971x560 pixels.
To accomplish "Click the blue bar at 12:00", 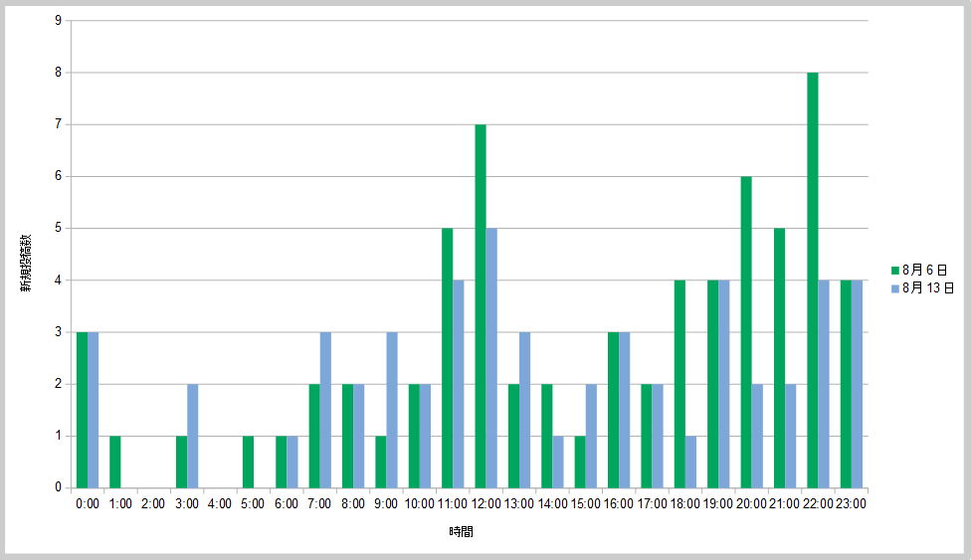I will click(x=490, y=358).
